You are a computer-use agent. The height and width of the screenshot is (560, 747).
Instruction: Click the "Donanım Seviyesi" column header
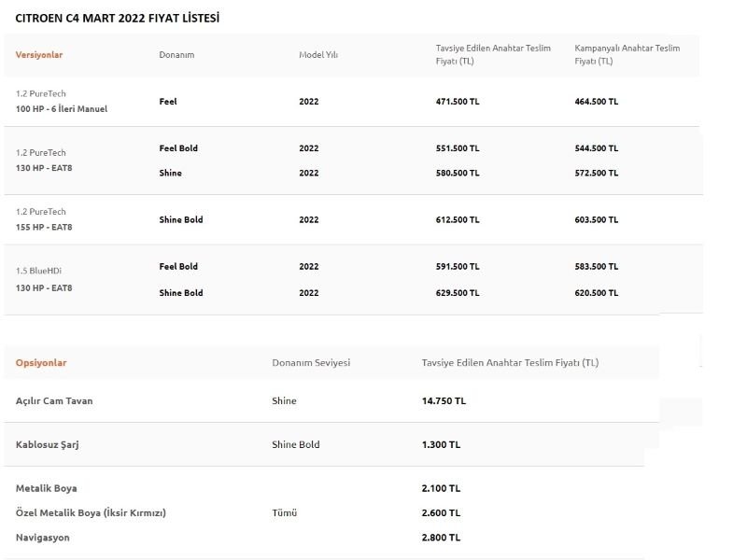[311, 362]
